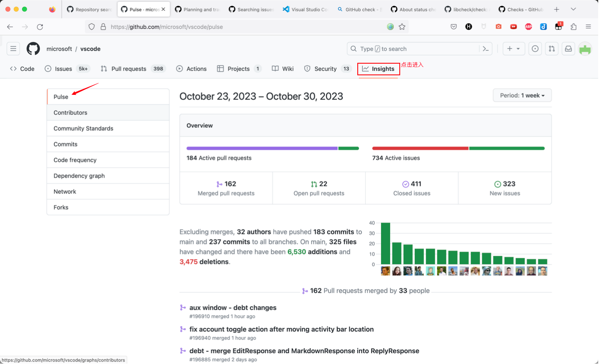The image size is (599, 364).
Task: Click the GitHub Octocat logo
Action: point(33,49)
